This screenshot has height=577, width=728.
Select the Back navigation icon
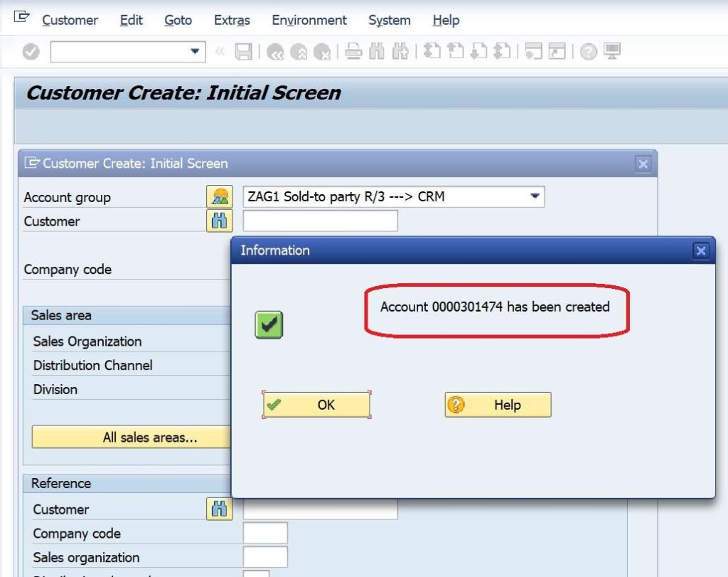pos(277,51)
